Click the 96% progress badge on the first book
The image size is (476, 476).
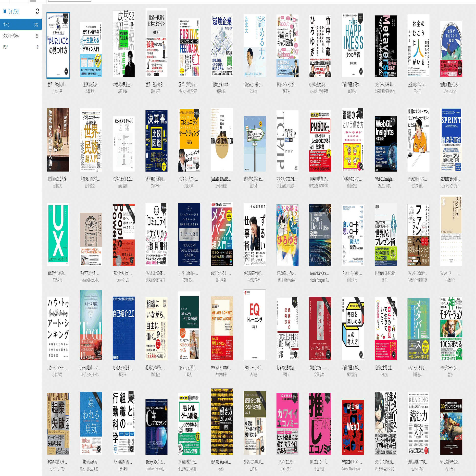(65, 18)
